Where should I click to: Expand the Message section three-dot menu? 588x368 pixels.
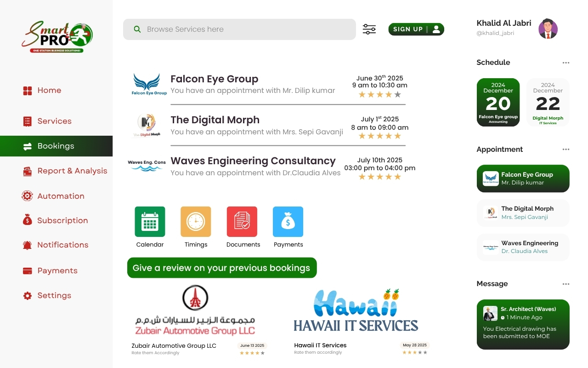tap(566, 284)
